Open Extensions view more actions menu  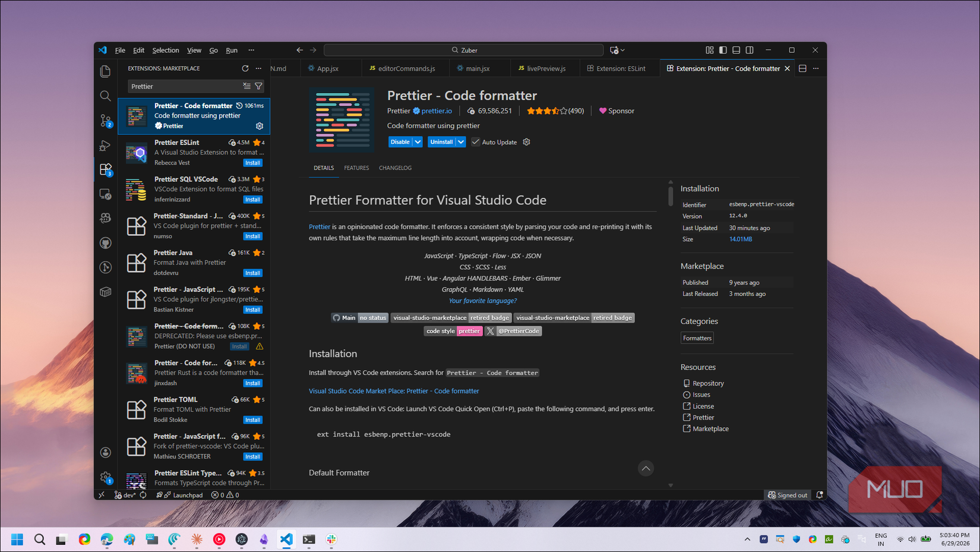(258, 68)
